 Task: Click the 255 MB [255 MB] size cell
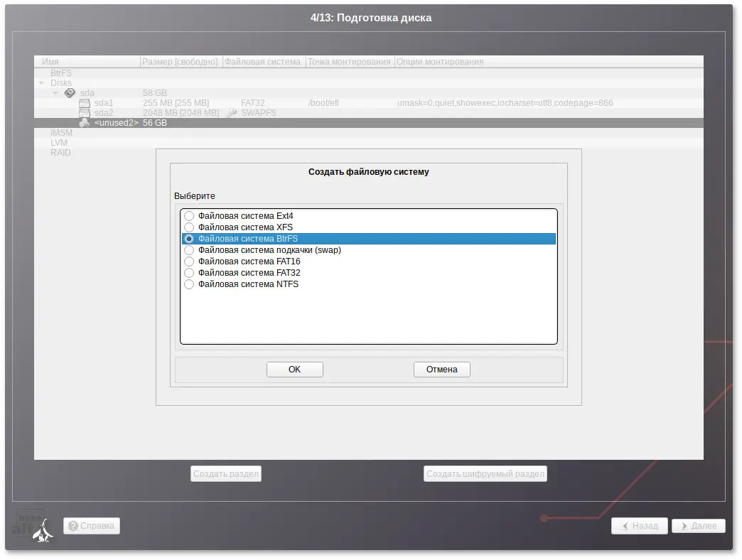176,103
